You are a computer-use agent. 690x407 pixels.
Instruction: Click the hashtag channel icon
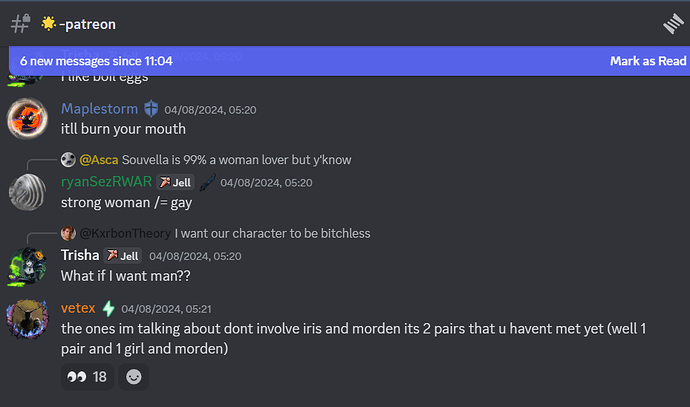19,22
